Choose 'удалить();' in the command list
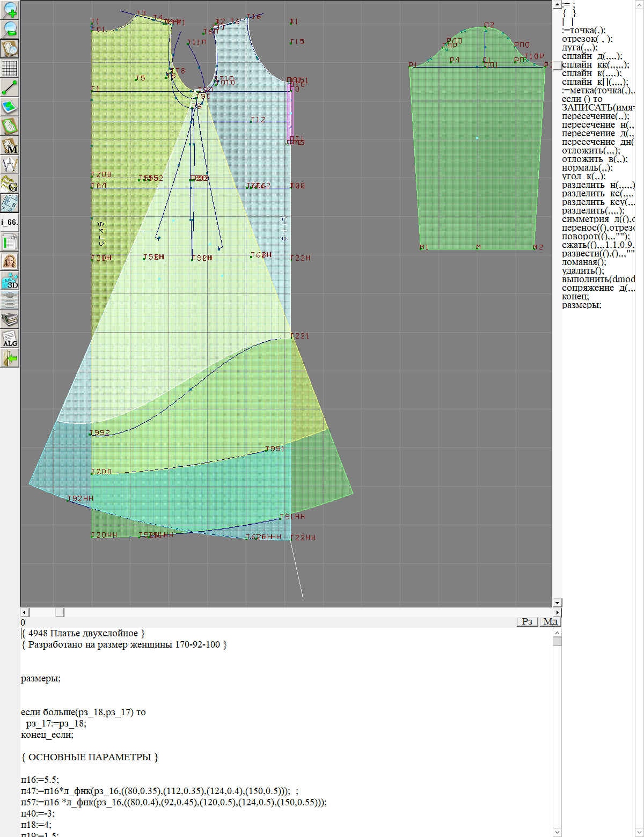Image resolution: width=644 pixels, height=837 pixels. (583, 270)
